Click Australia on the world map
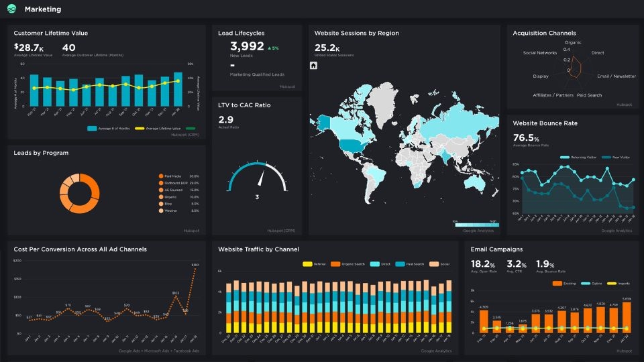 (476, 182)
